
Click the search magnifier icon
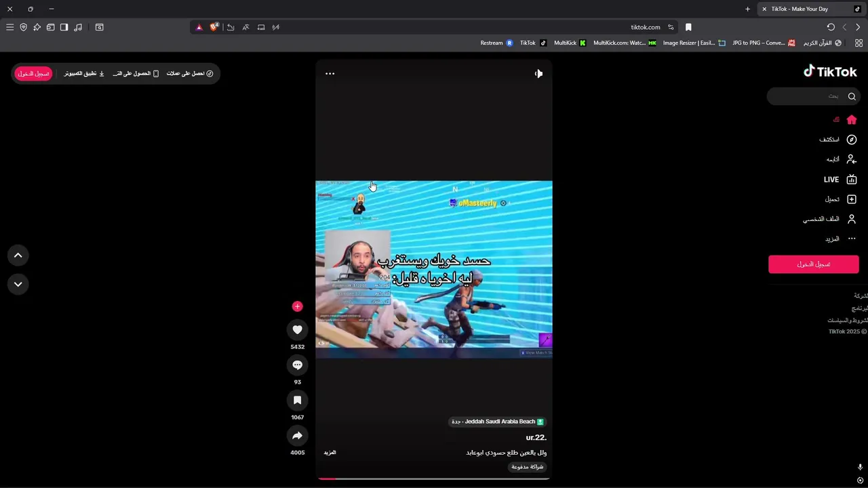[x=852, y=96]
